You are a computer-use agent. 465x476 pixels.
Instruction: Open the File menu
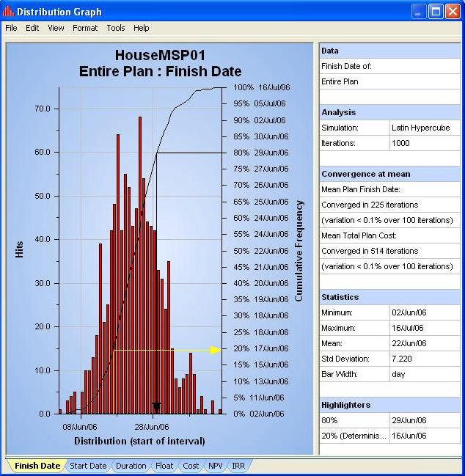[x=11, y=28]
